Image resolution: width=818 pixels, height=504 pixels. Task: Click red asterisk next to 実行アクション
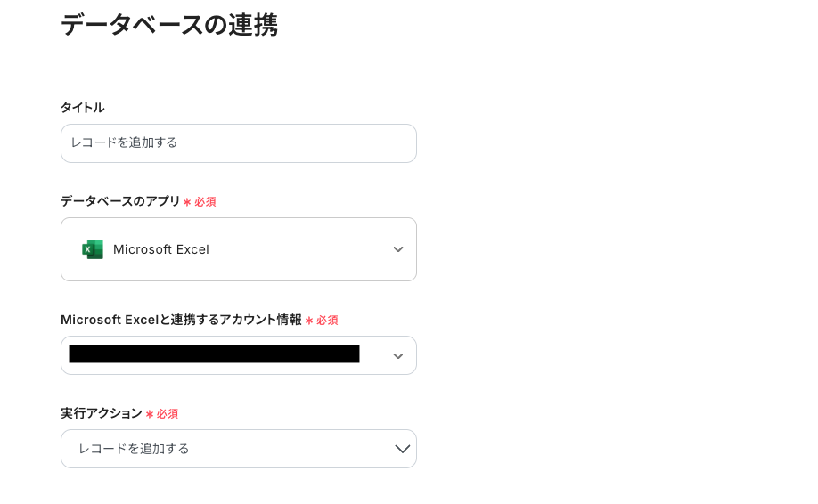(150, 414)
